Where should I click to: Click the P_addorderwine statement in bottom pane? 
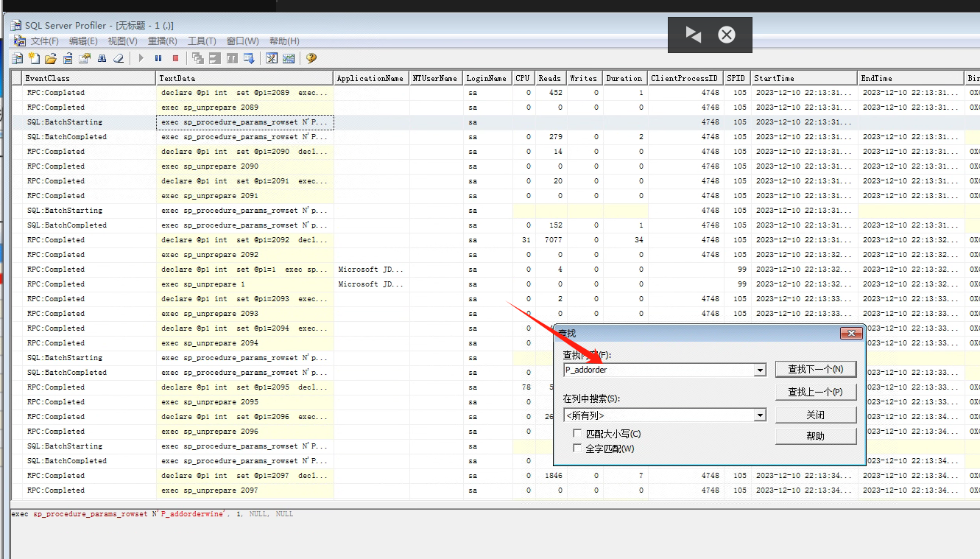coord(152,514)
